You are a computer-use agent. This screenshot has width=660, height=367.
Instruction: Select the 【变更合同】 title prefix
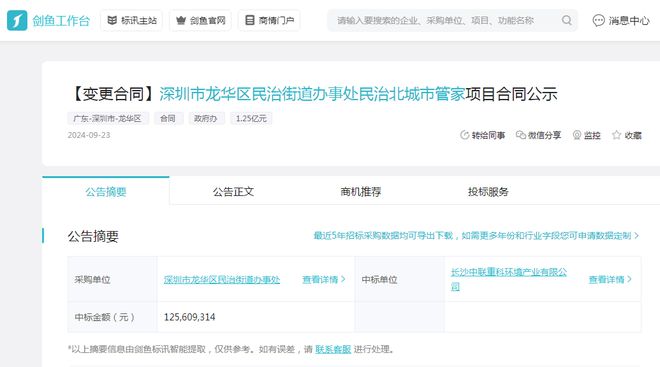[113, 94]
